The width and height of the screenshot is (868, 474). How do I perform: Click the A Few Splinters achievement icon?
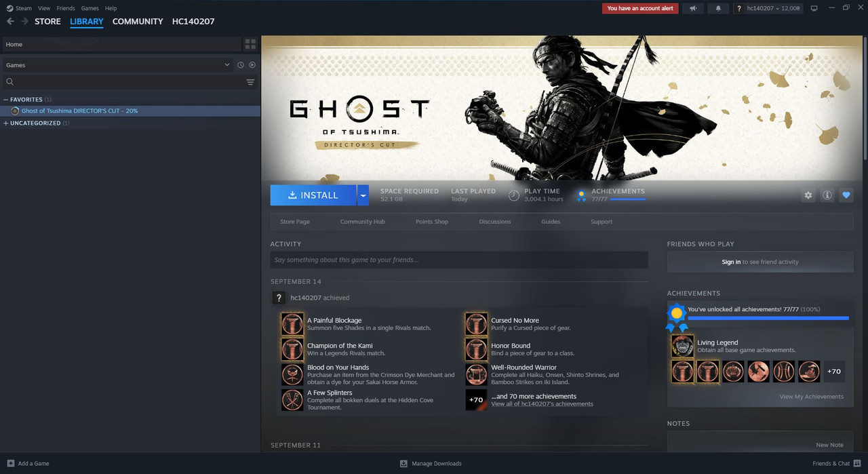(x=292, y=399)
